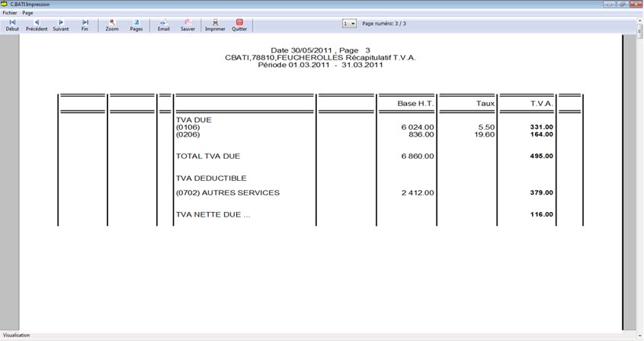The image size is (644, 341).
Task: Print the report with Imprimer
Action: (x=215, y=25)
